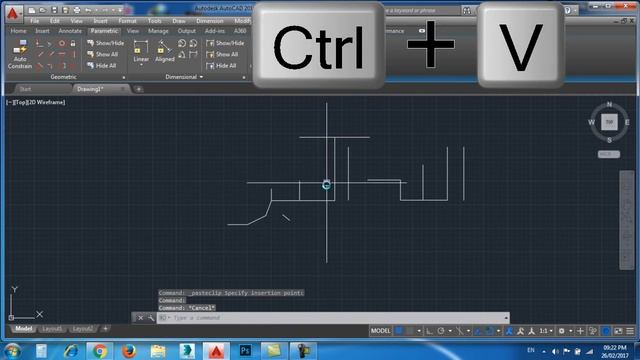Toggle hardware acceleration circle icon in status bar

[x=606, y=331]
